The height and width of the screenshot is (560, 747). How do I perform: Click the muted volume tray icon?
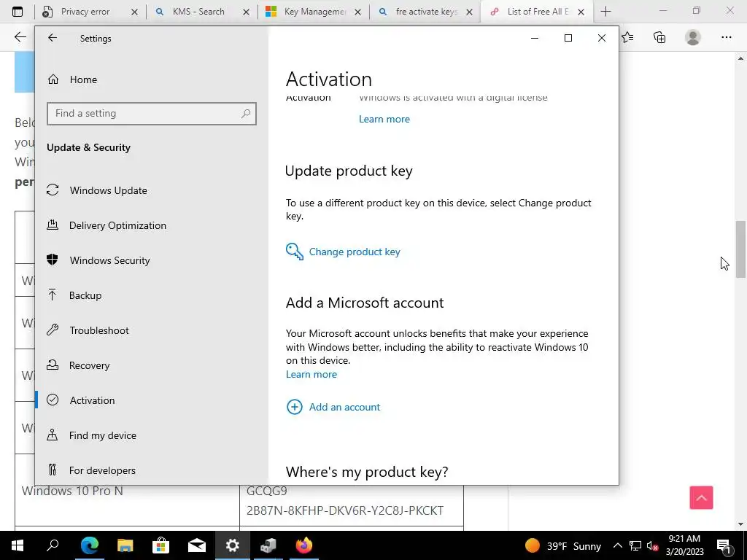(652, 545)
